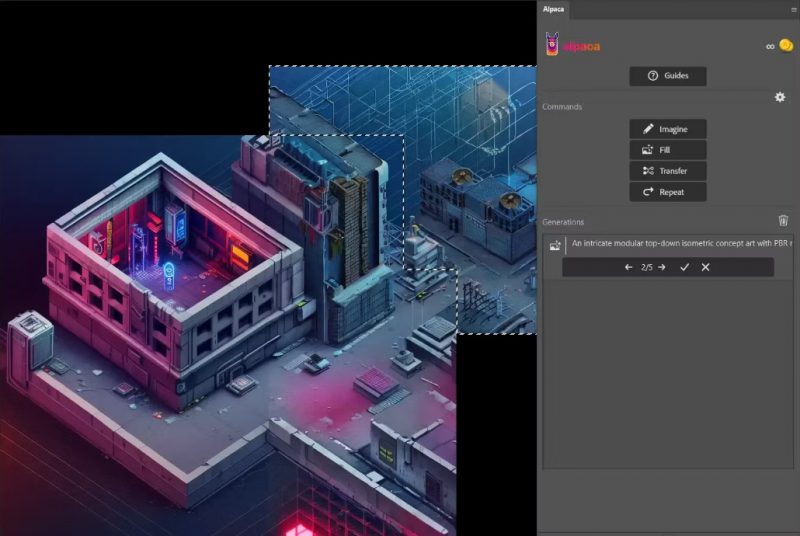Click the 2/5 generation counter
This screenshot has width=800, height=536.
click(646, 267)
